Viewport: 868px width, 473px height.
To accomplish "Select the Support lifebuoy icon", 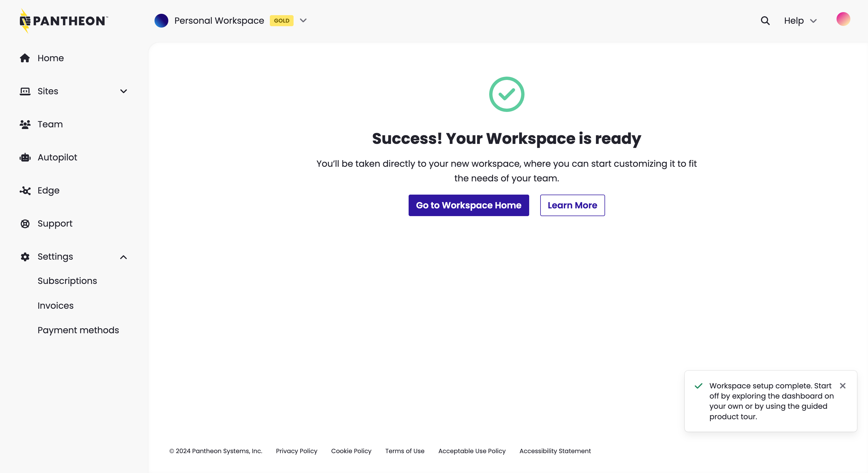I will (25, 224).
